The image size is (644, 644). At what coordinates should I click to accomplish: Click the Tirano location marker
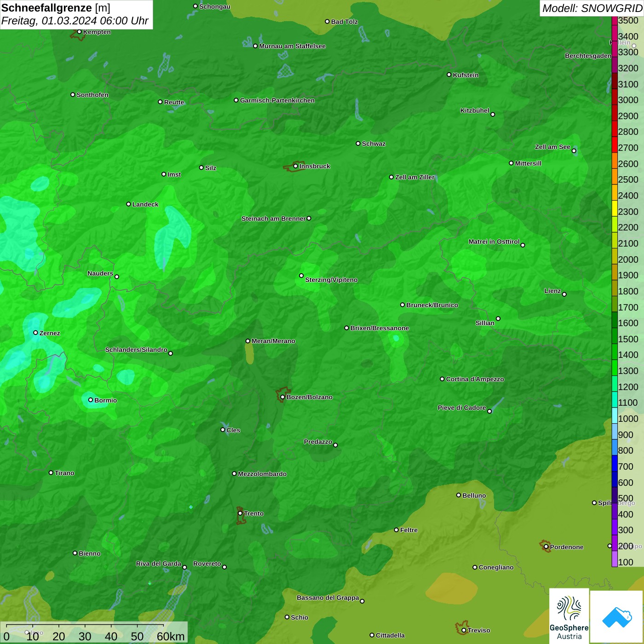(x=51, y=472)
